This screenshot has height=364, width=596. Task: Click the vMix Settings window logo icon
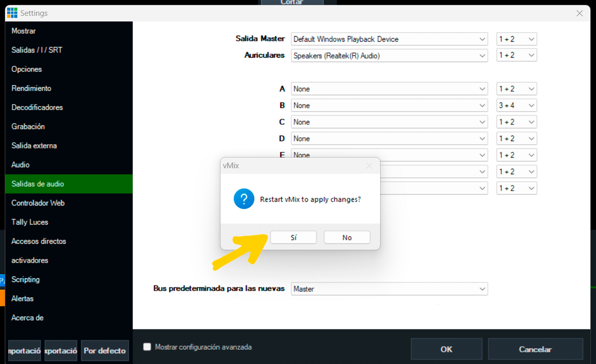click(12, 13)
